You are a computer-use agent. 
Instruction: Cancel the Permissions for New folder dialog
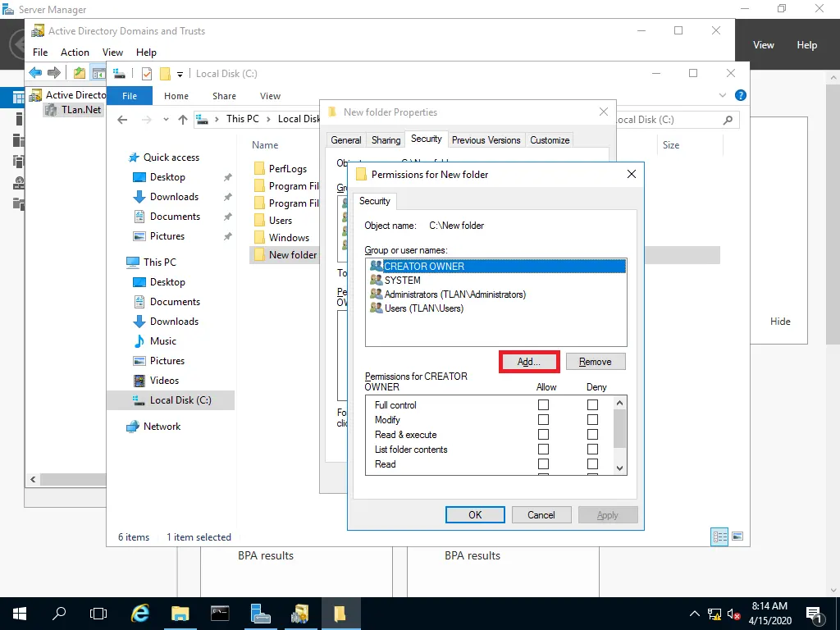pyautogui.click(x=541, y=515)
